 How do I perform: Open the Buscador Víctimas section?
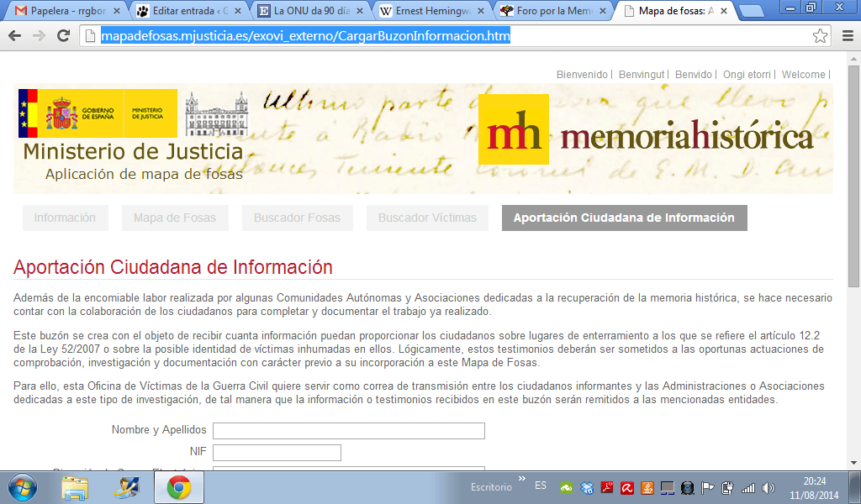coord(427,218)
